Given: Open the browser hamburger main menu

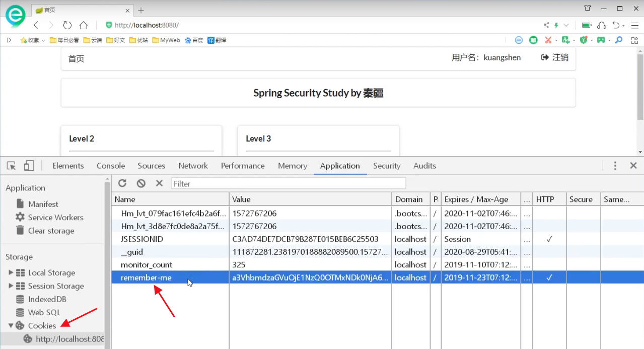Looking at the screenshot, I should pyautogui.click(x=634, y=25).
